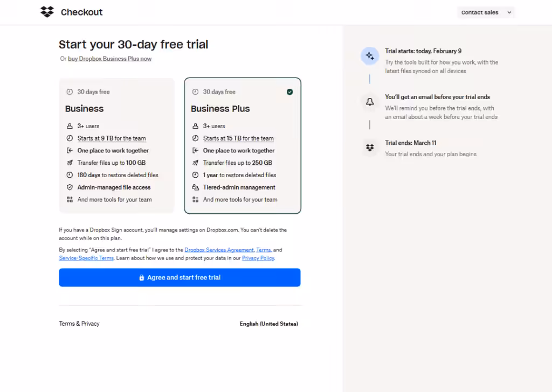
Task: Click the transfer icon beside Transfer files up to 250 GB
Action: [x=195, y=163]
